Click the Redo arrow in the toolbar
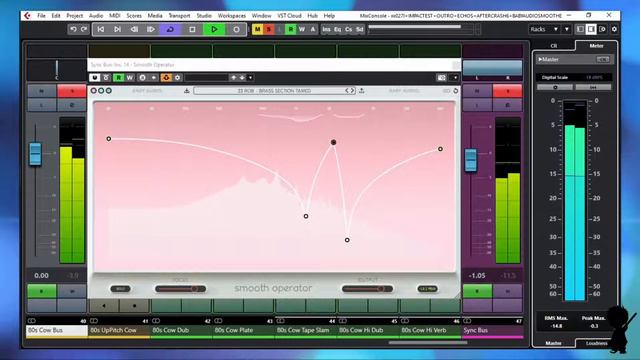 [x=84, y=29]
